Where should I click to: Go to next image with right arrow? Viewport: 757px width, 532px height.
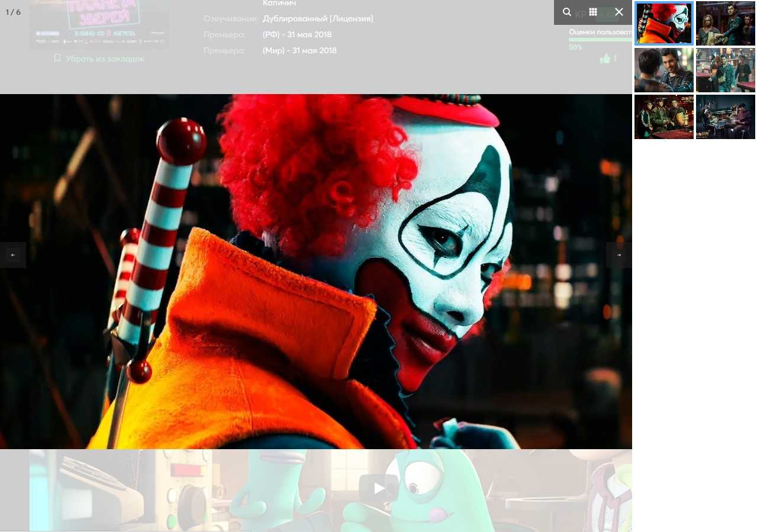point(619,255)
